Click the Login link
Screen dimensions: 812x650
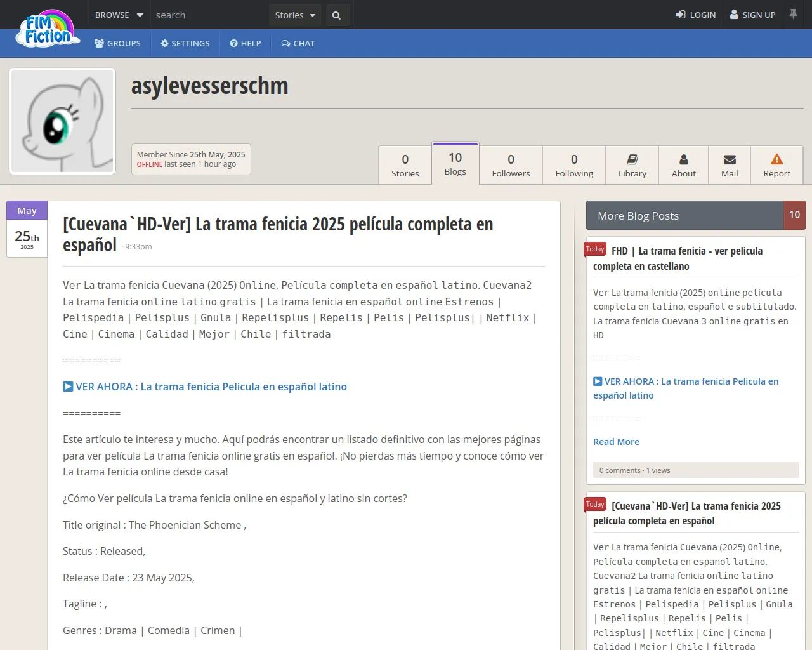(695, 15)
